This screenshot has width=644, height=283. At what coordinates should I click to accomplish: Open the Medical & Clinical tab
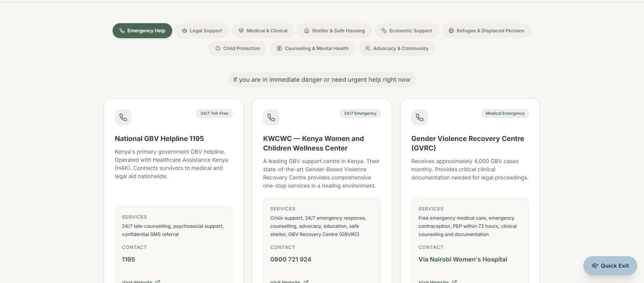tap(263, 31)
